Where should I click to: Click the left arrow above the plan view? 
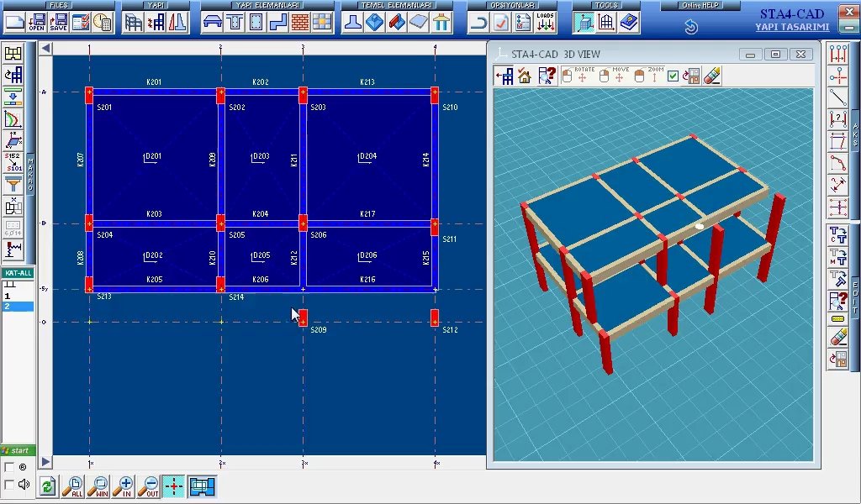(45, 48)
